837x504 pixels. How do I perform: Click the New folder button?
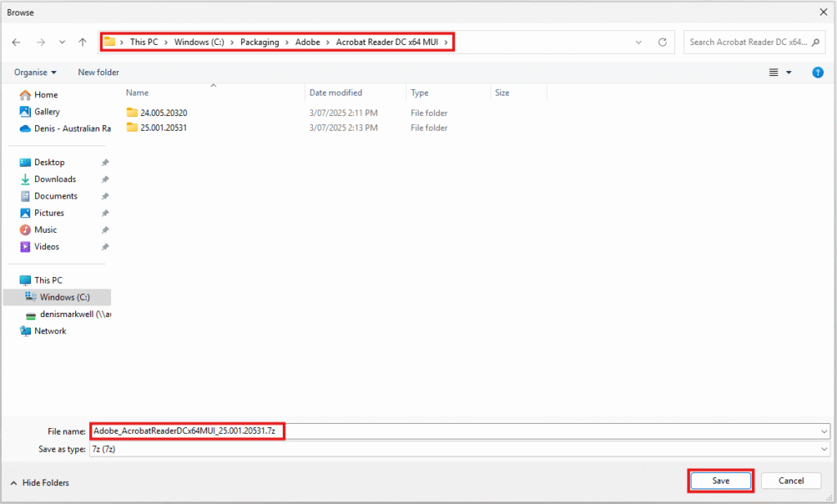click(98, 73)
